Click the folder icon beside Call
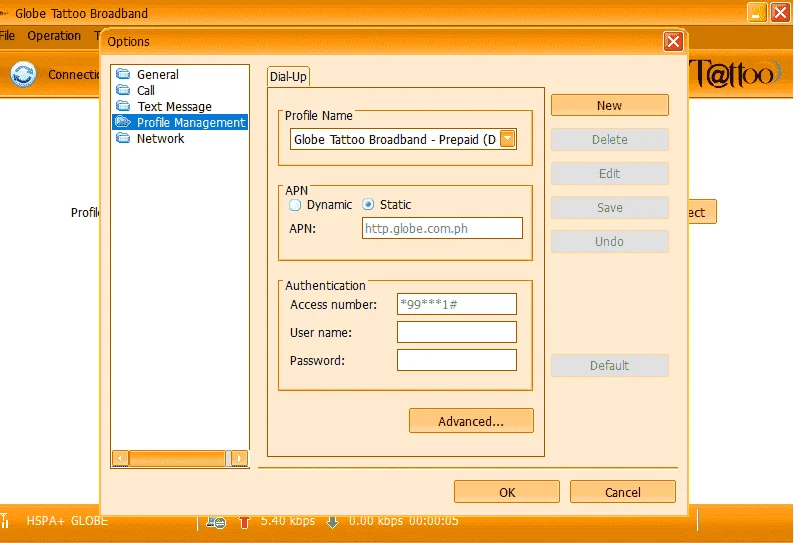Screen dimensions: 794x543 point(123,90)
